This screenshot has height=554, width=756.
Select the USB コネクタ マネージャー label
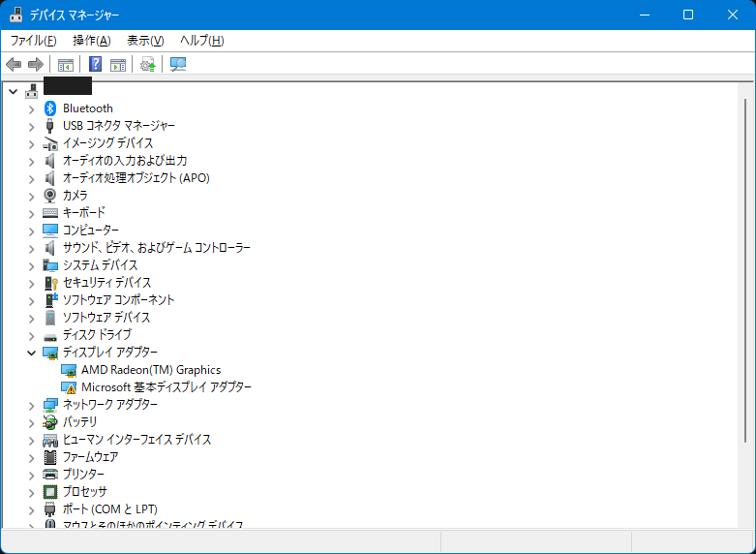(119, 126)
